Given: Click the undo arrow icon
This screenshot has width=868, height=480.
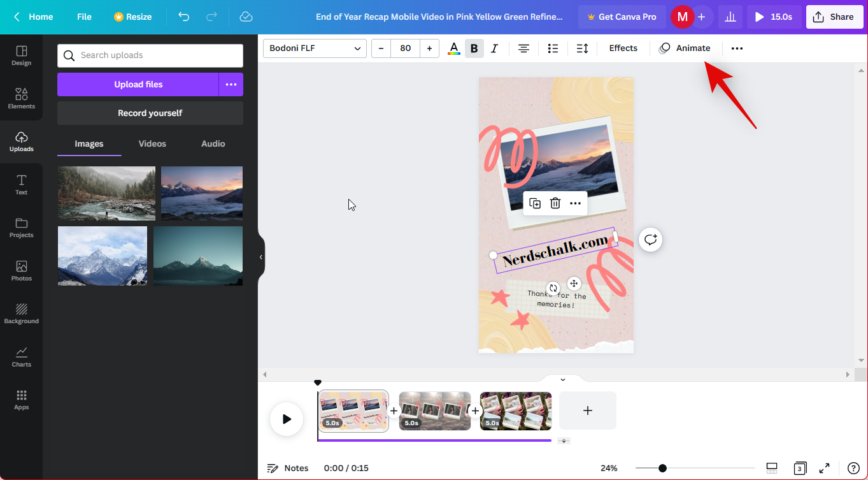Looking at the screenshot, I should point(184,17).
